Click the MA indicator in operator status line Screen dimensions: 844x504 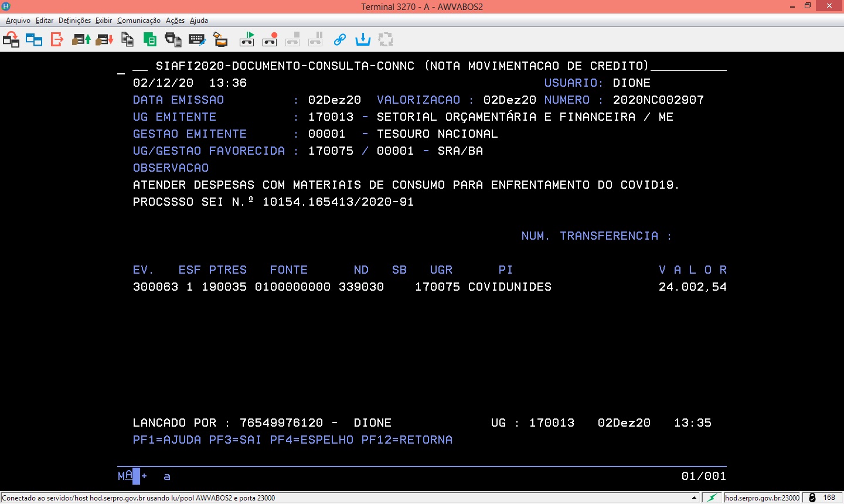[125, 476]
